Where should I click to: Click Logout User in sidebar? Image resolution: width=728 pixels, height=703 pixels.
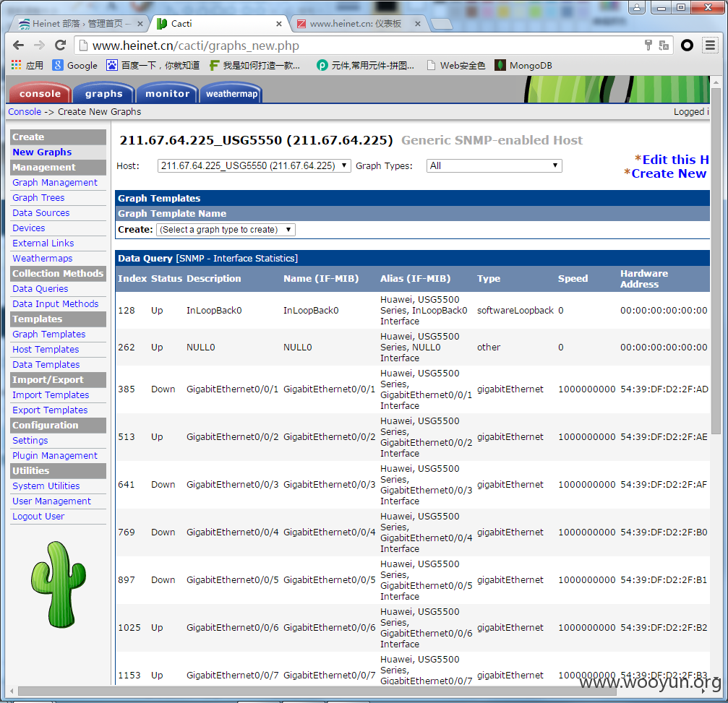click(x=38, y=516)
